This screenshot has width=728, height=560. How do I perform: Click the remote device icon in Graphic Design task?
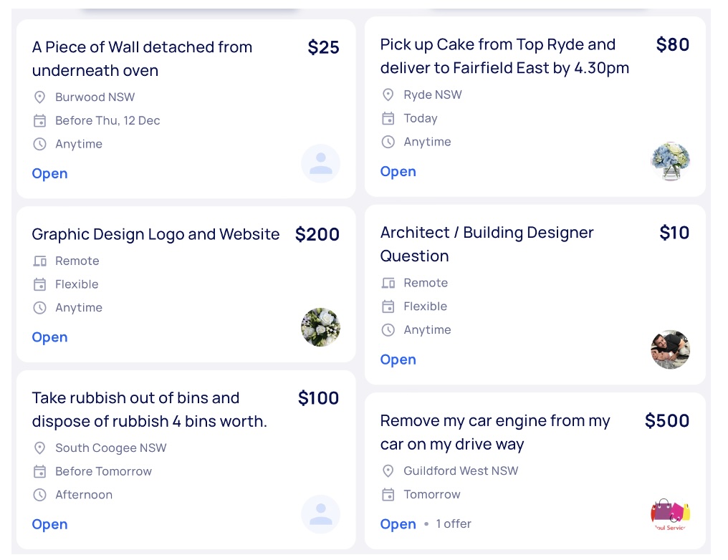pyautogui.click(x=40, y=261)
